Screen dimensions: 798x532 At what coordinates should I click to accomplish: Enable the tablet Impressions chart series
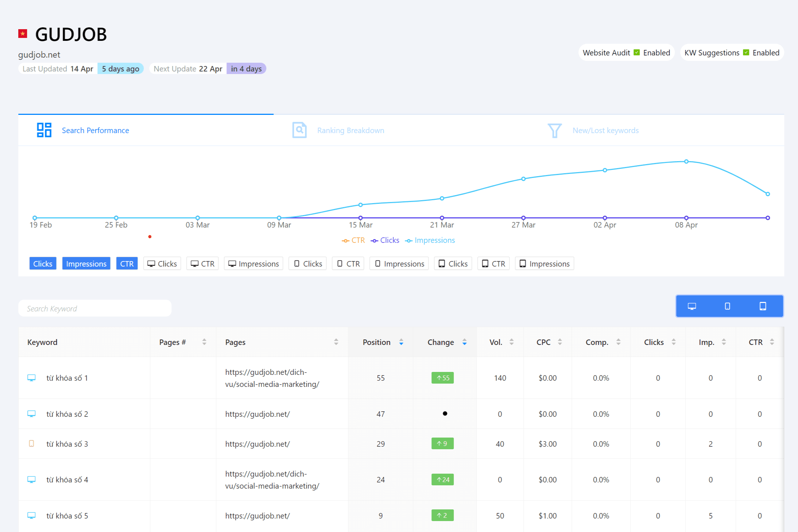pyautogui.click(x=545, y=264)
